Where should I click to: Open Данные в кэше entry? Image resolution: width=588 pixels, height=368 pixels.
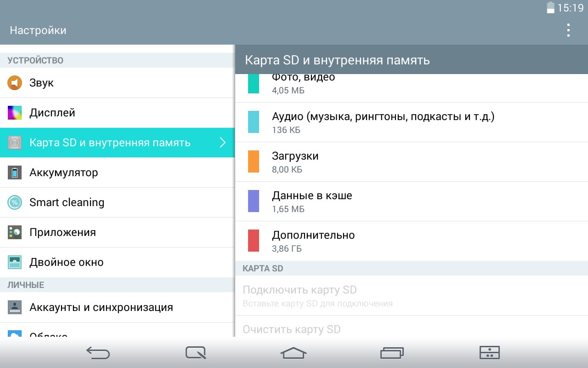pos(411,201)
